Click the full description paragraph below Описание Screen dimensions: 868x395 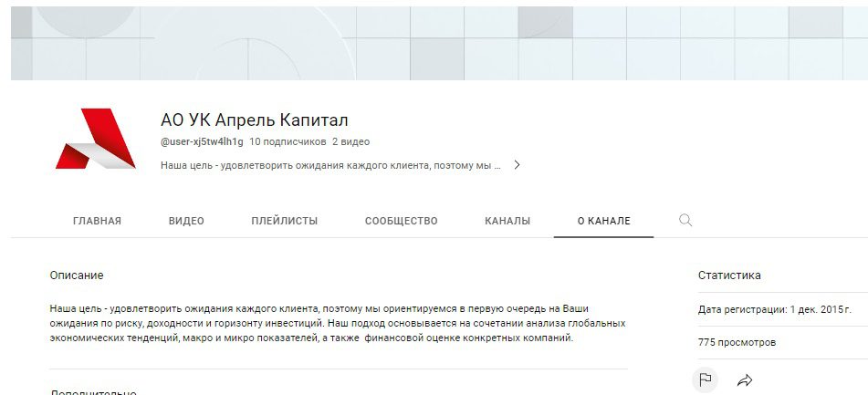click(x=338, y=323)
